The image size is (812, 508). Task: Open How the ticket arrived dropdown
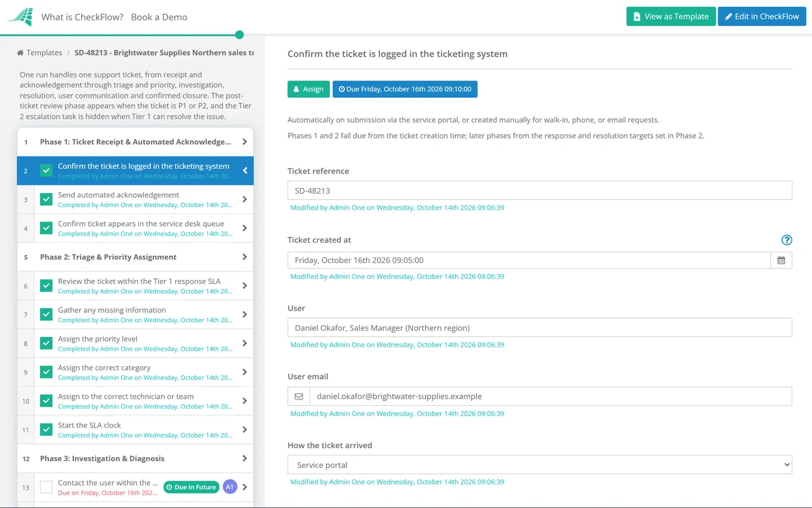point(540,465)
